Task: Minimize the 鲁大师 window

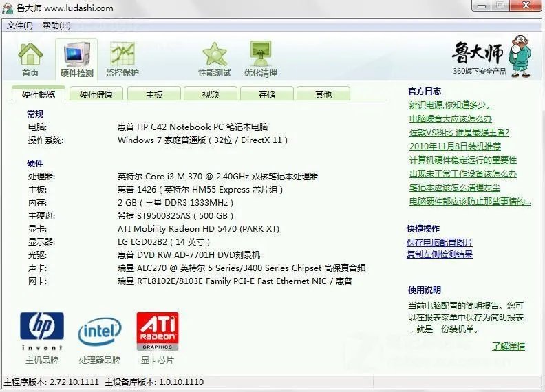Action: coord(482,6)
